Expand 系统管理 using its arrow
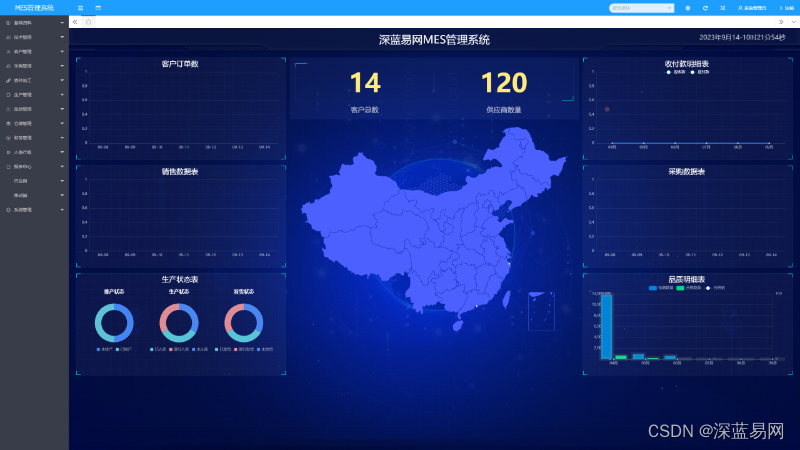Screen dimensions: 800x450 (x=62, y=210)
